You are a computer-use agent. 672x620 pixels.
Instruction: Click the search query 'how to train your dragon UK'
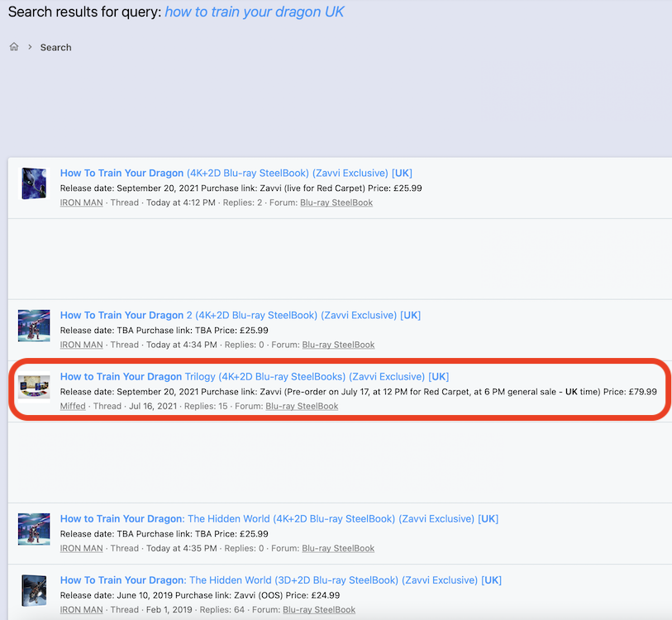pyautogui.click(x=254, y=12)
